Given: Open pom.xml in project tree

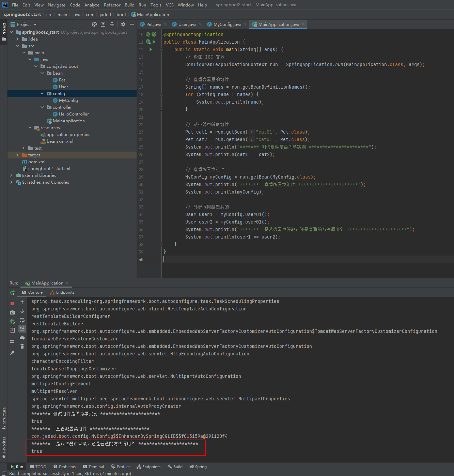Looking at the screenshot, I should tap(36, 162).
